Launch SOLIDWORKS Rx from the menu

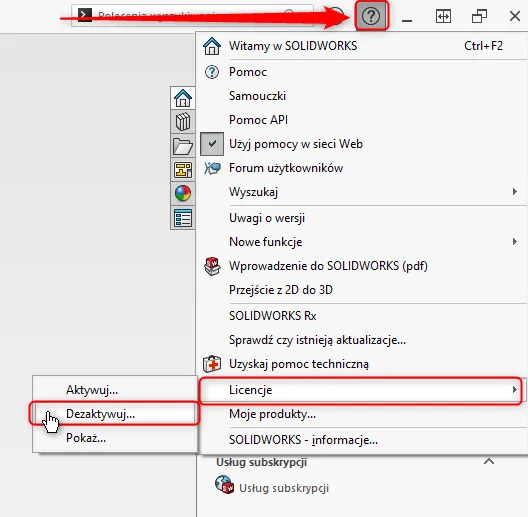[x=362, y=316]
